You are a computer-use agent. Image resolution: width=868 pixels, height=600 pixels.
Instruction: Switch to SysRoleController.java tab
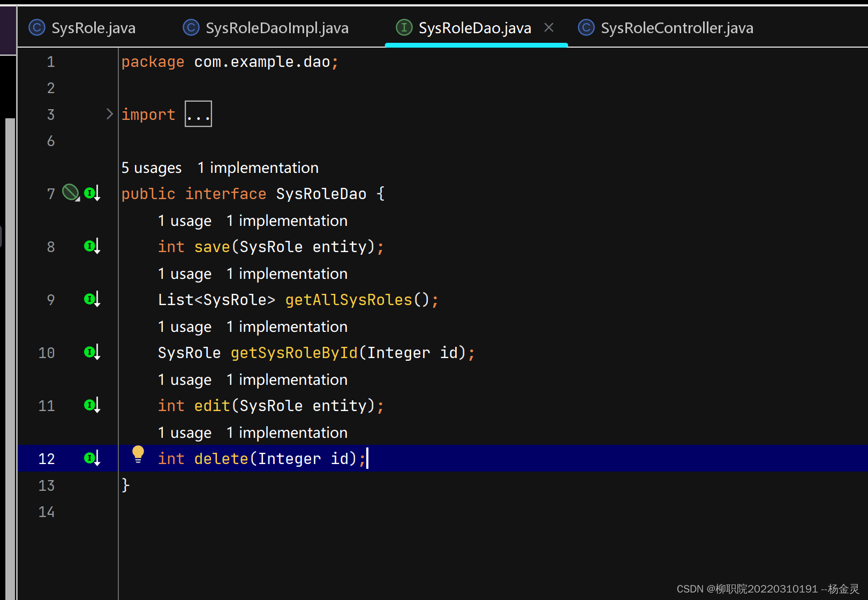(676, 27)
